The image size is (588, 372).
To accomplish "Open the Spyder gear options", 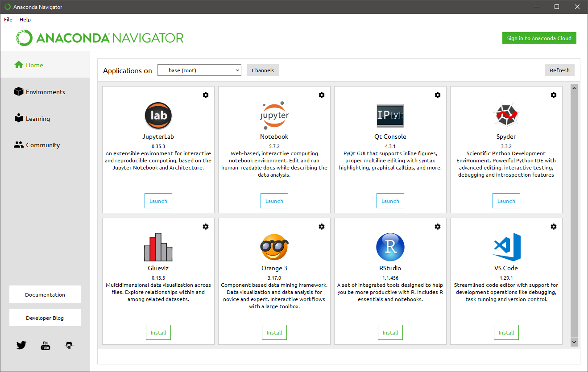I will click(554, 95).
